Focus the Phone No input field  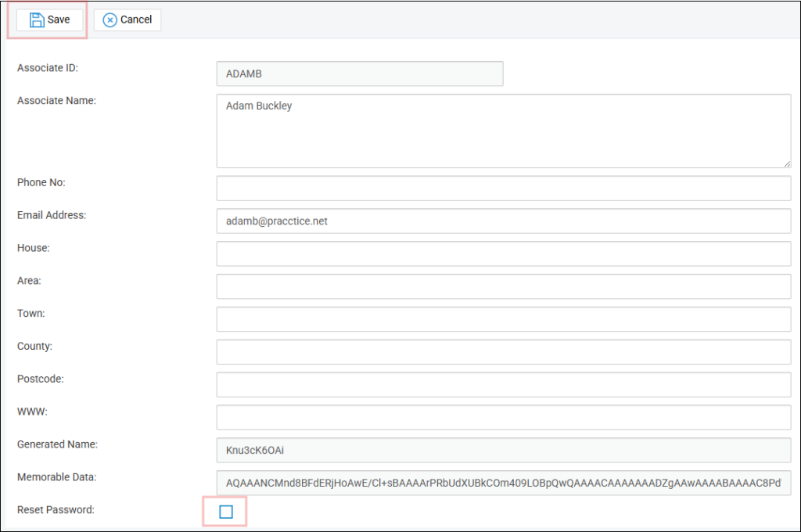[x=504, y=189]
